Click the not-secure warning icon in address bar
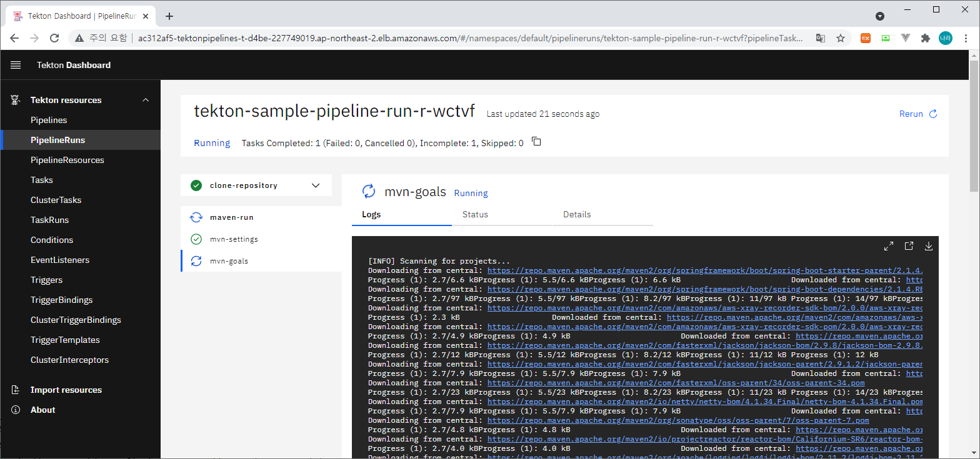 pos(79,38)
